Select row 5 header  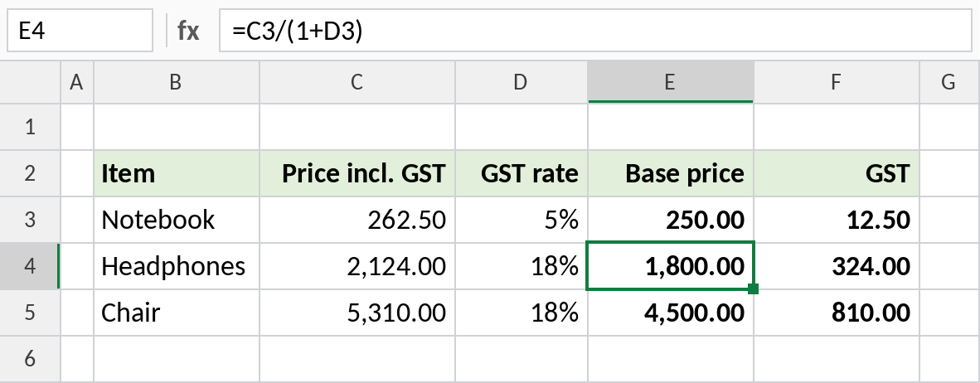click(30, 313)
